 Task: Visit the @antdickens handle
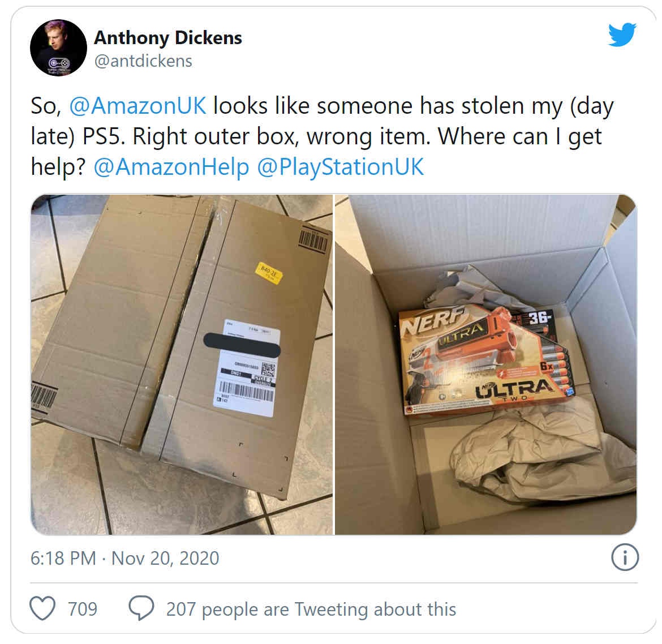coord(143,61)
